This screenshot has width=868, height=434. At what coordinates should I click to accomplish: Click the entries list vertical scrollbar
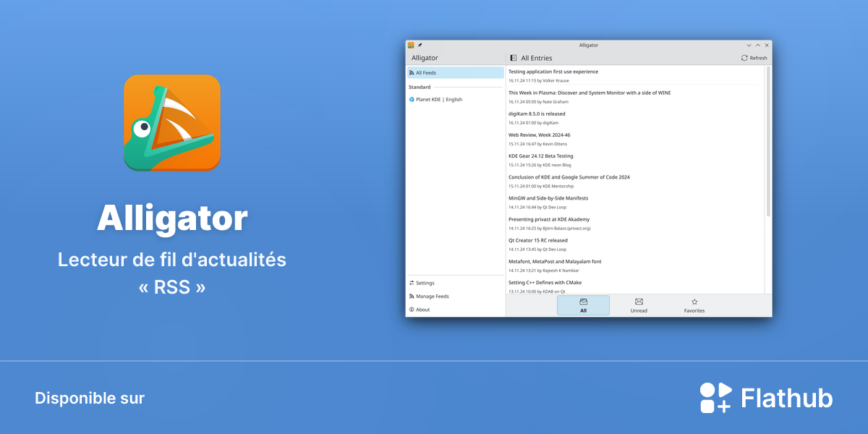[x=768, y=141]
